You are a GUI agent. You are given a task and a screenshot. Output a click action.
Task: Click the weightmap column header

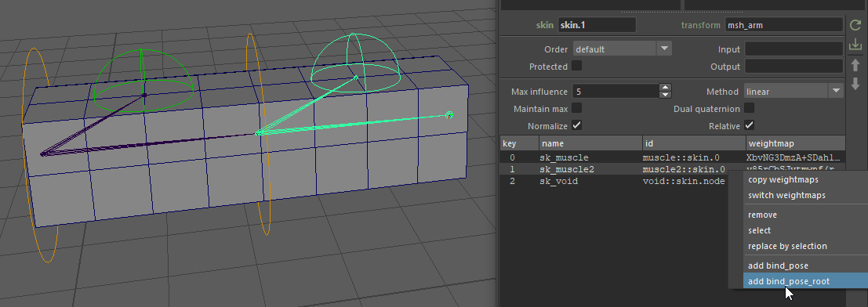pos(796,143)
